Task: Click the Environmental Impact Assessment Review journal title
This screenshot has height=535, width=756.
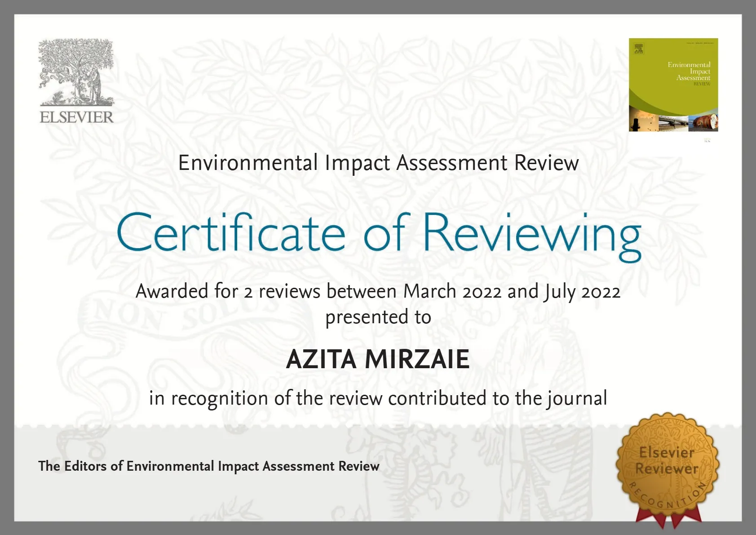Action: (x=378, y=163)
